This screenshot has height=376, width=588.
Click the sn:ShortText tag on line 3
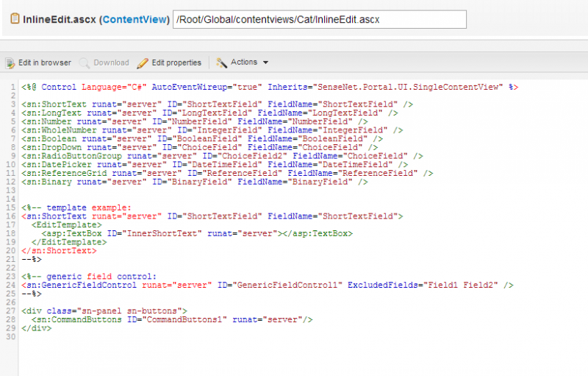[54, 104]
